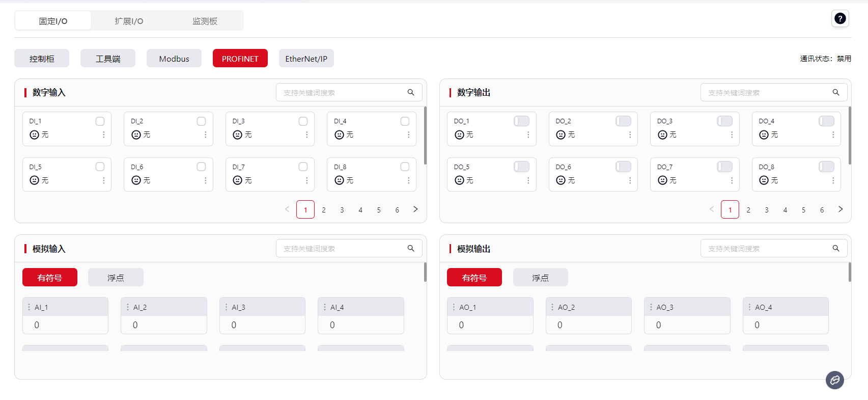Switch to the 扩展I/O tab
Viewport: 868px width, 400px height.
point(129,21)
